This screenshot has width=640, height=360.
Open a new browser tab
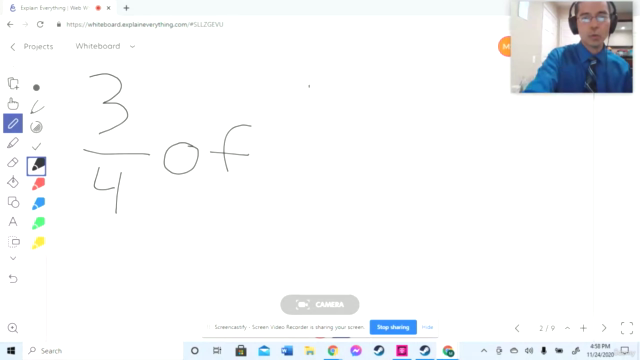126,8
